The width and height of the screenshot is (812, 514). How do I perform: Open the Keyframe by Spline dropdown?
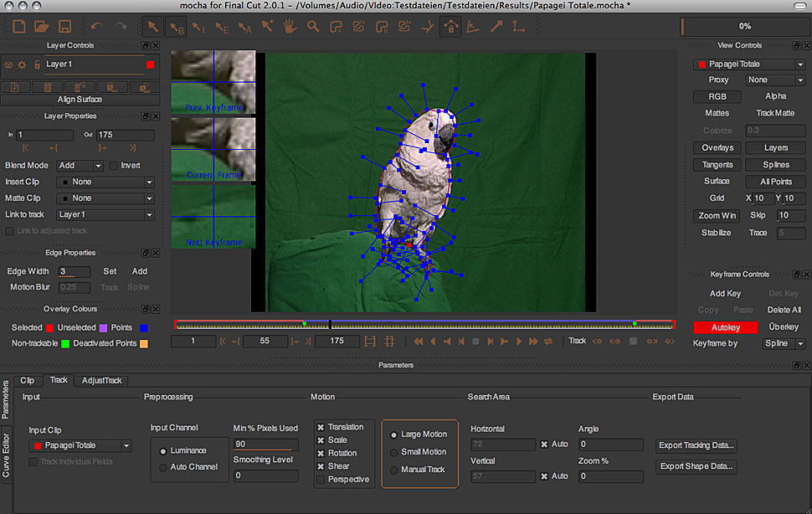tap(784, 343)
